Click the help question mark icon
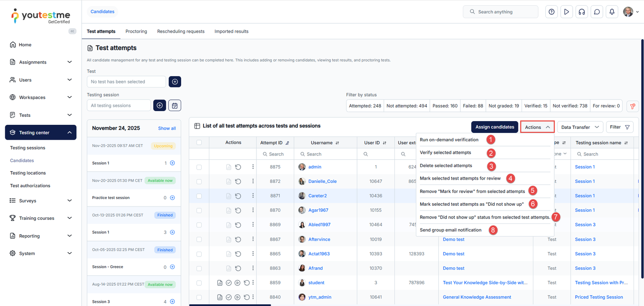The width and height of the screenshot is (644, 306). coord(551,12)
